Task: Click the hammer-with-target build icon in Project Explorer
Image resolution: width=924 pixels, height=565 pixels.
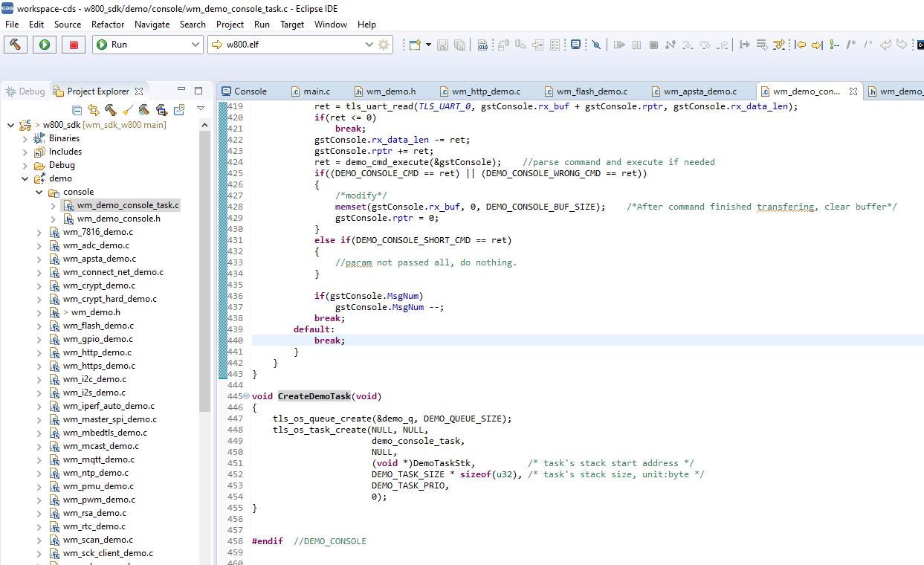Action: [x=144, y=110]
